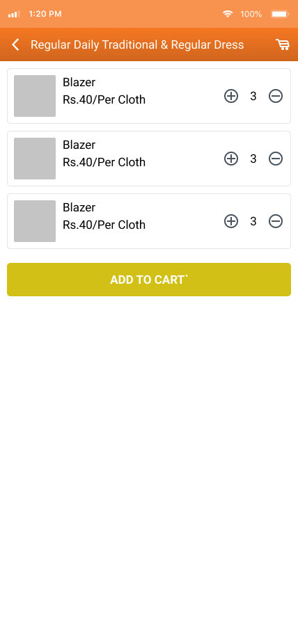Open the shopping cart icon
Image resolution: width=298 pixels, height=644 pixels.
(283, 45)
